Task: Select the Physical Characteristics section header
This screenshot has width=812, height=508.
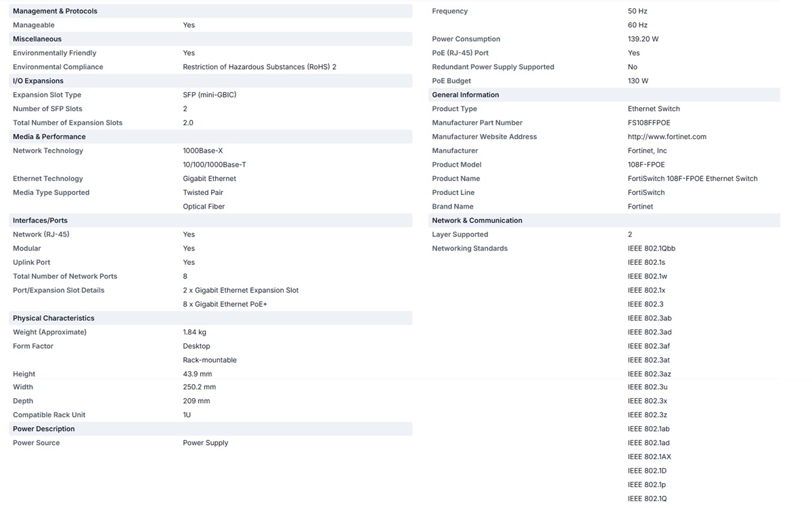Action: (x=53, y=318)
